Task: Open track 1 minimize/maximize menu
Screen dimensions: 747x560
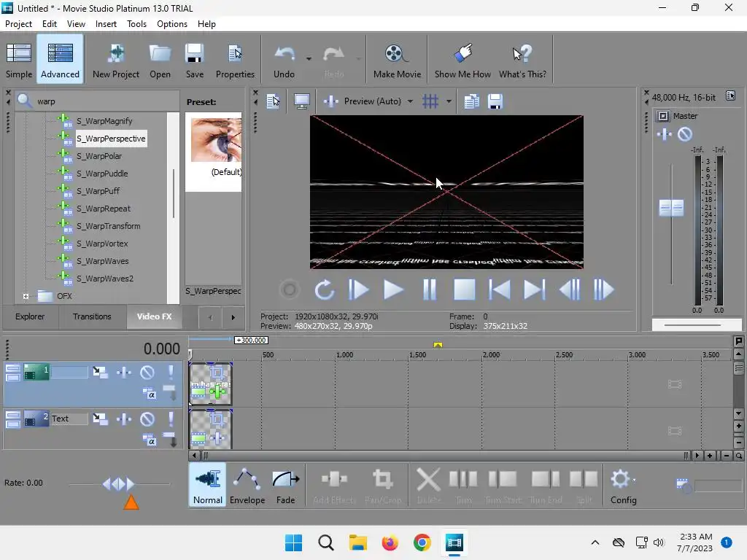Action: (x=13, y=372)
